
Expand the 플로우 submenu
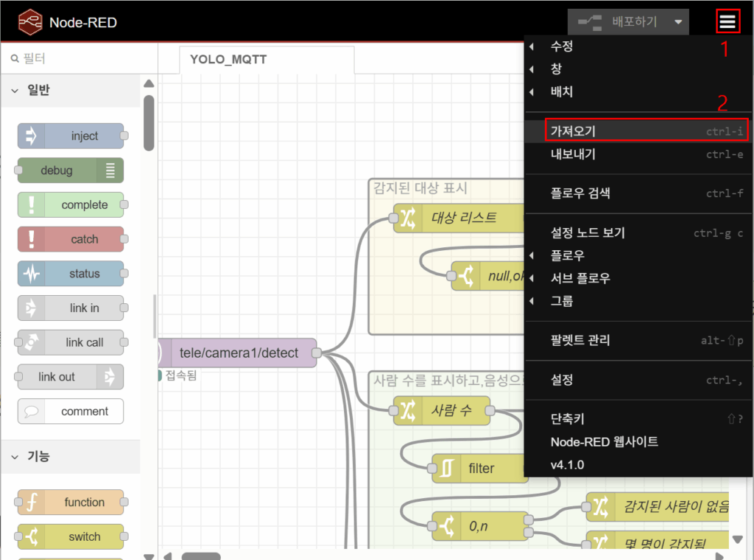[x=568, y=255]
